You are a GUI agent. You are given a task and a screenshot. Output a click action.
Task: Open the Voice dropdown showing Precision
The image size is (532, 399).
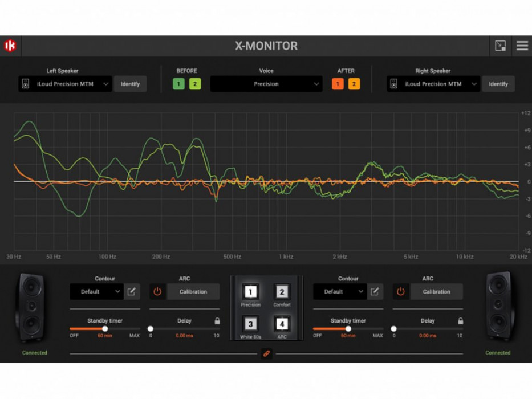tap(266, 84)
